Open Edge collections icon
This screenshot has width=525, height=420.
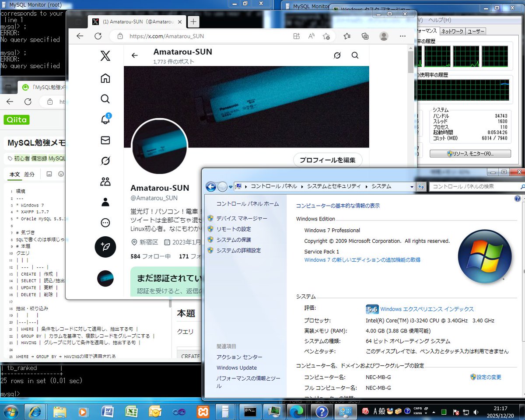pyautogui.click(x=365, y=36)
